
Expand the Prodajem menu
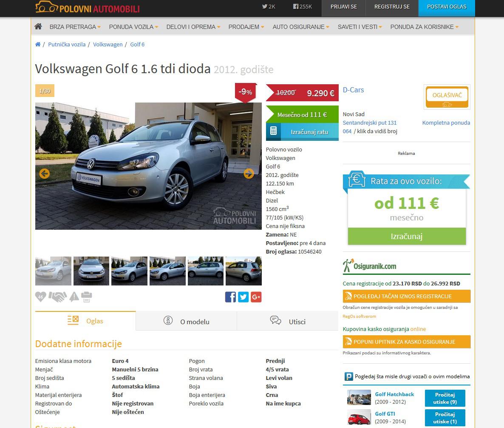246,27
